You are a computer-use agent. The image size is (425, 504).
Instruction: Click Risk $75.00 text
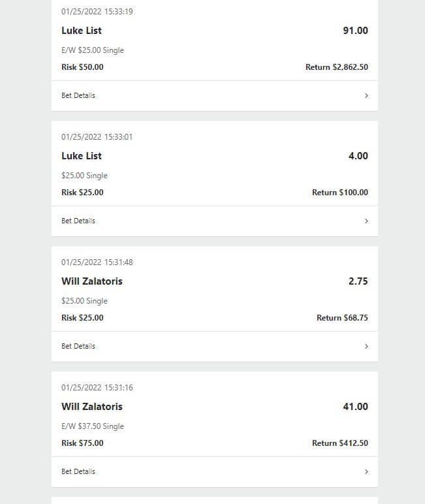[82, 443]
